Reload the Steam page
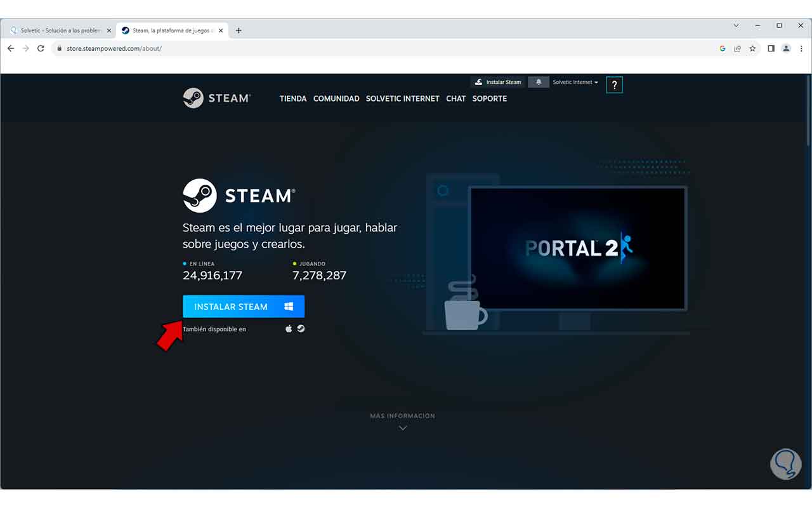The image size is (812, 508). [41, 48]
